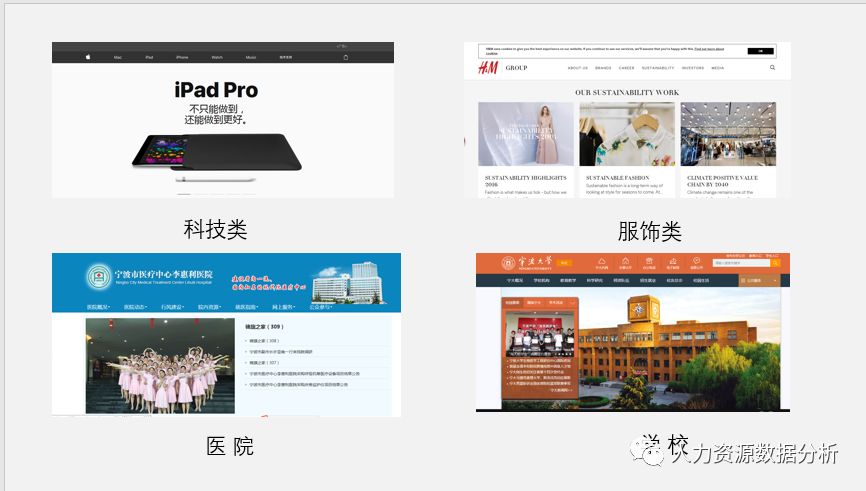Open the iPhone menu in Apple navbar
866x491 pixels.
coord(182,57)
